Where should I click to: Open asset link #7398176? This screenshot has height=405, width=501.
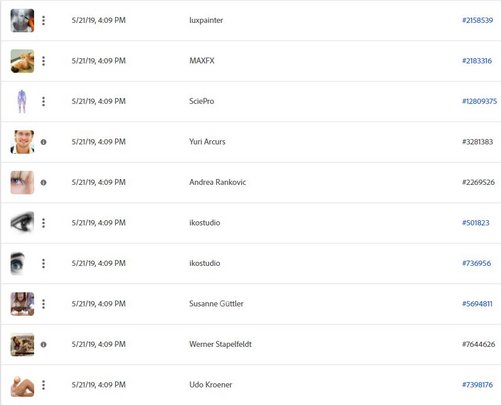point(477,385)
